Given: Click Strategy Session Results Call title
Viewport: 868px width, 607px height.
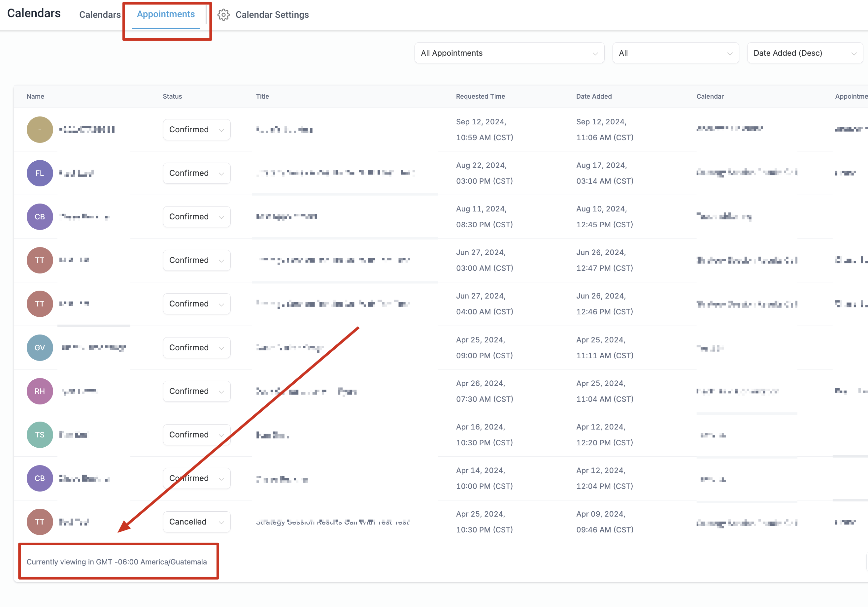Looking at the screenshot, I should click(x=332, y=522).
